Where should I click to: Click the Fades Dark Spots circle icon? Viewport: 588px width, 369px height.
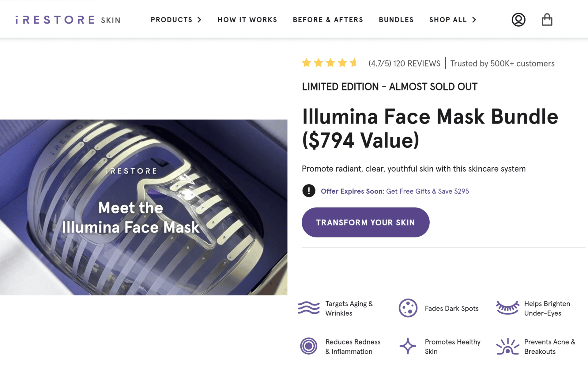[x=408, y=308]
